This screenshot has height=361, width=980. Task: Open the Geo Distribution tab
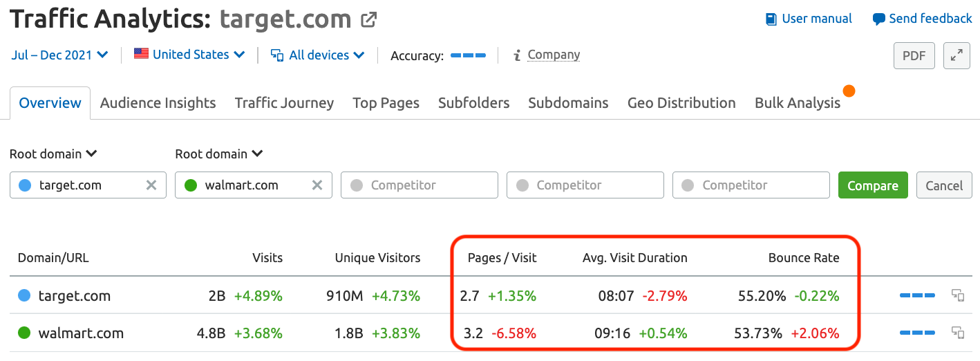point(681,103)
